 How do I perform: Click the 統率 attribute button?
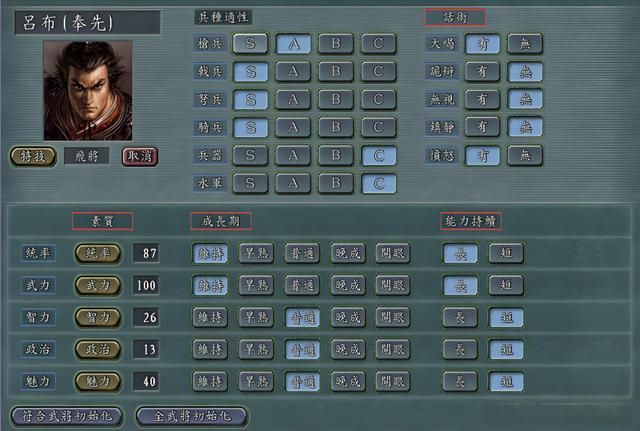point(98,254)
